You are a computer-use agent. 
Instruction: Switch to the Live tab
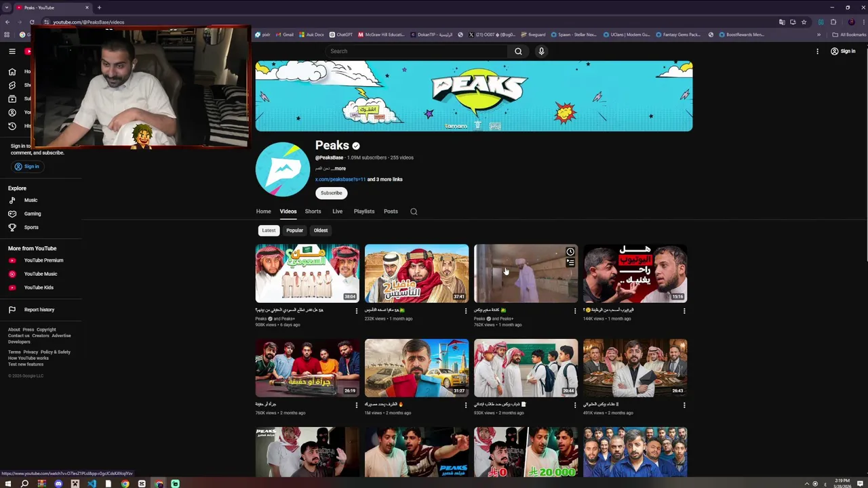(337, 211)
